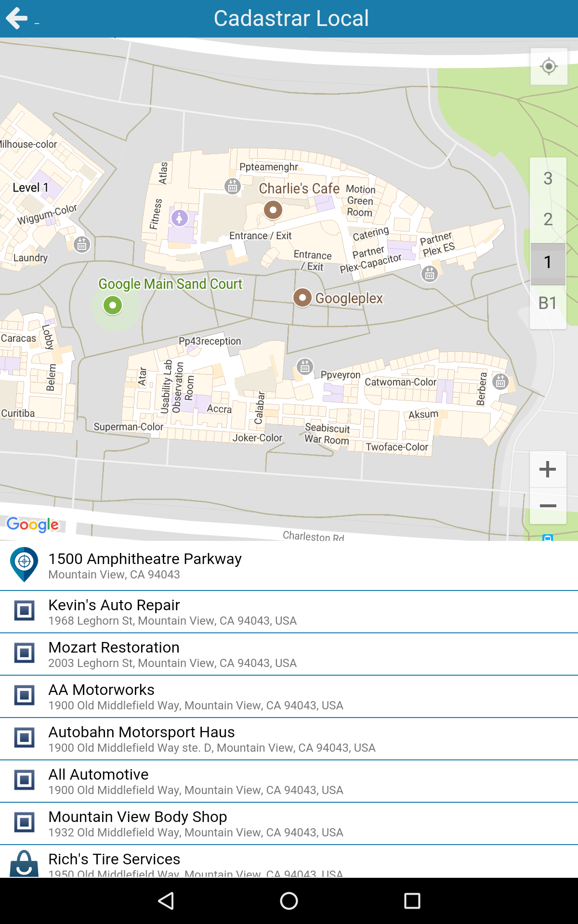Tap Android back navigation button
This screenshot has height=924, width=578.
[x=166, y=901]
